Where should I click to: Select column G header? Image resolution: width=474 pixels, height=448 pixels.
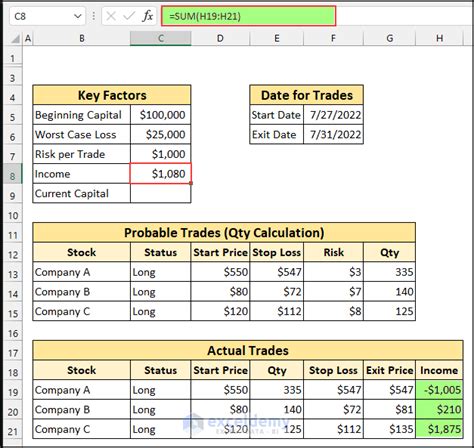(x=389, y=38)
